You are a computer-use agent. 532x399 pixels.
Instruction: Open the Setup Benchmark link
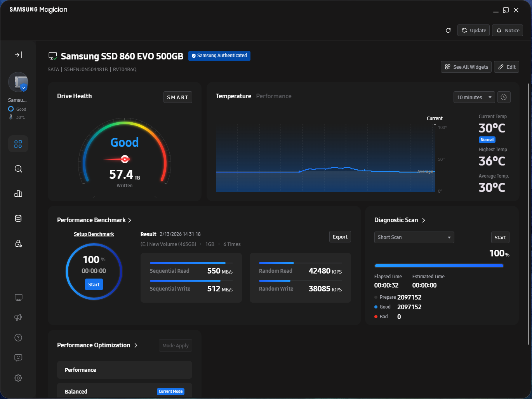click(94, 234)
